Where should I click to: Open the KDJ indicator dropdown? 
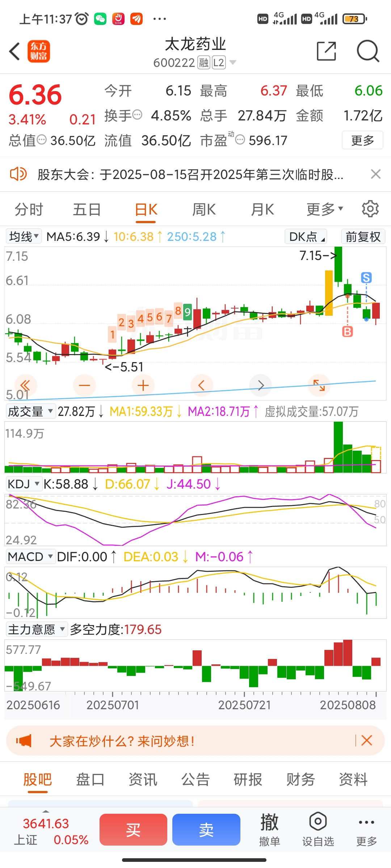[24, 484]
